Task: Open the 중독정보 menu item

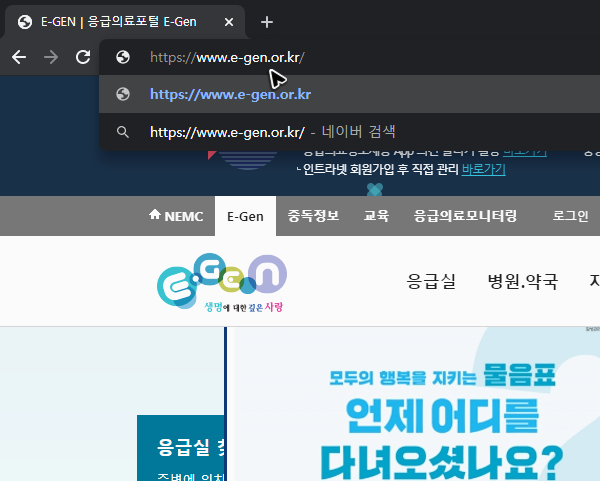Action: tap(313, 216)
